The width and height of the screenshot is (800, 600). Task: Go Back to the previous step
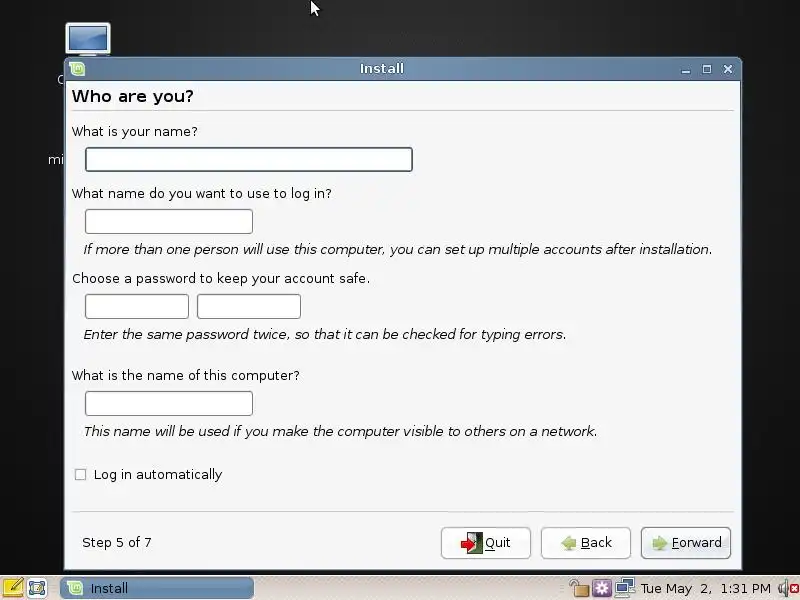pos(586,543)
